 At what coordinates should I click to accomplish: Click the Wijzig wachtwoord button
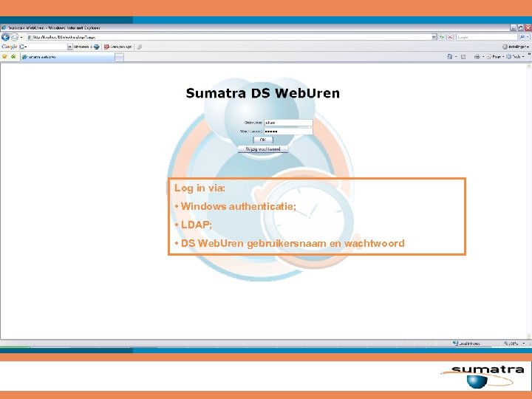(x=263, y=149)
